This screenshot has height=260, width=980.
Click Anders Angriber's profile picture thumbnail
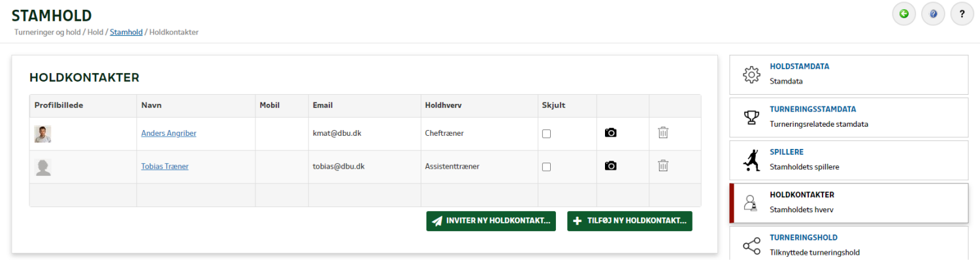(43, 134)
